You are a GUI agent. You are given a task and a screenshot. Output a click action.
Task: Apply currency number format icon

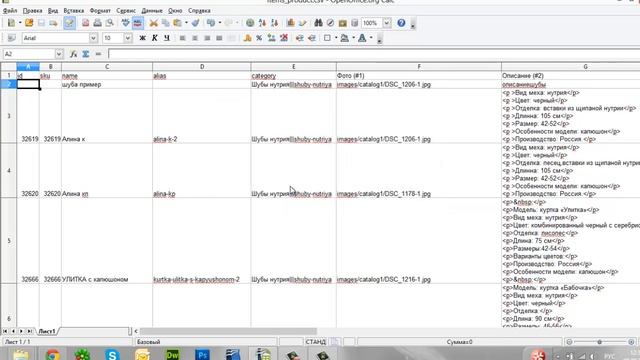[247, 38]
